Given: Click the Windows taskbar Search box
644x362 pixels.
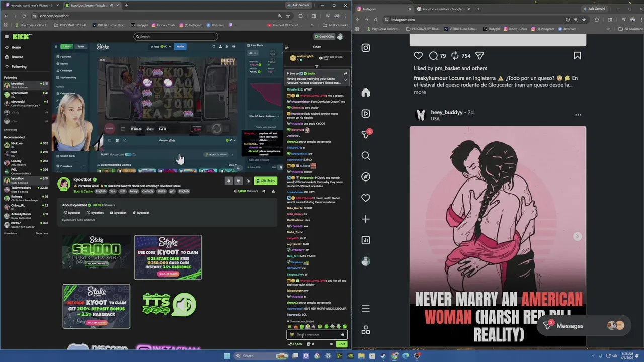Looking at the screenshot, I should point(262,356).
